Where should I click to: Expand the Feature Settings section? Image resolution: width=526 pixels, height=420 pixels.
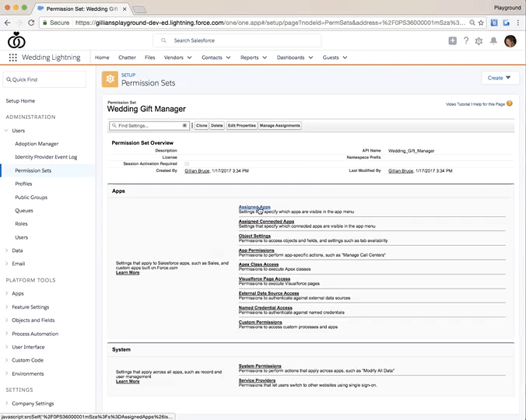tap(6, 306)
